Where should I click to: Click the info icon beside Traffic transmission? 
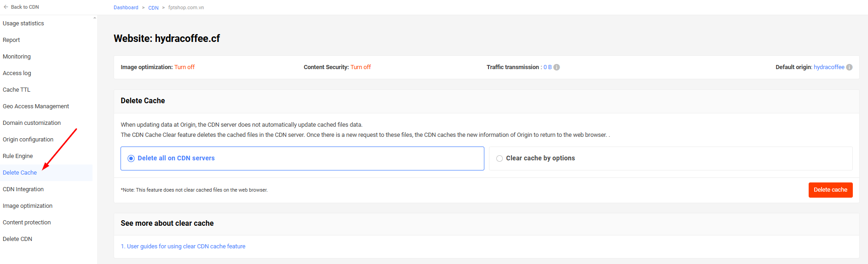(557, 67)
